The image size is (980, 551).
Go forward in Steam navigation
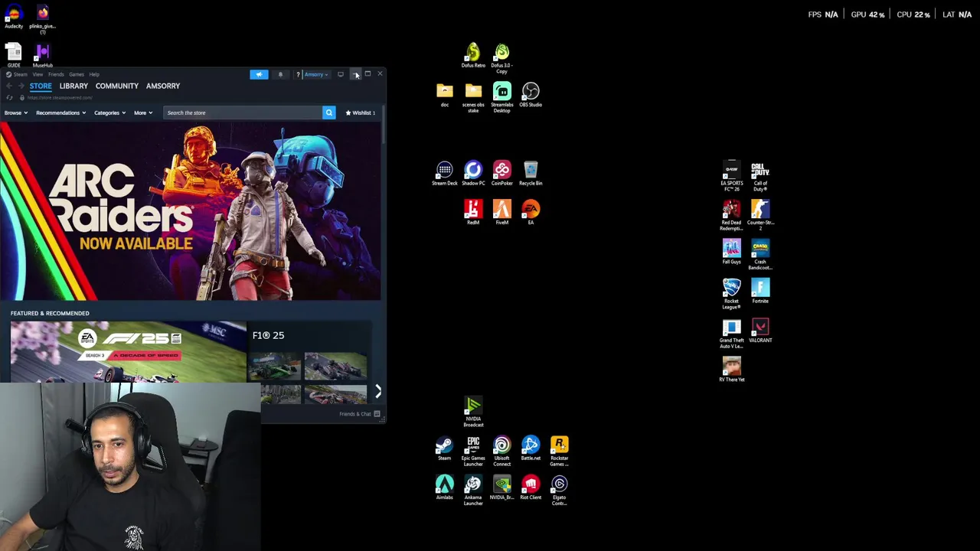pos(21,86)
